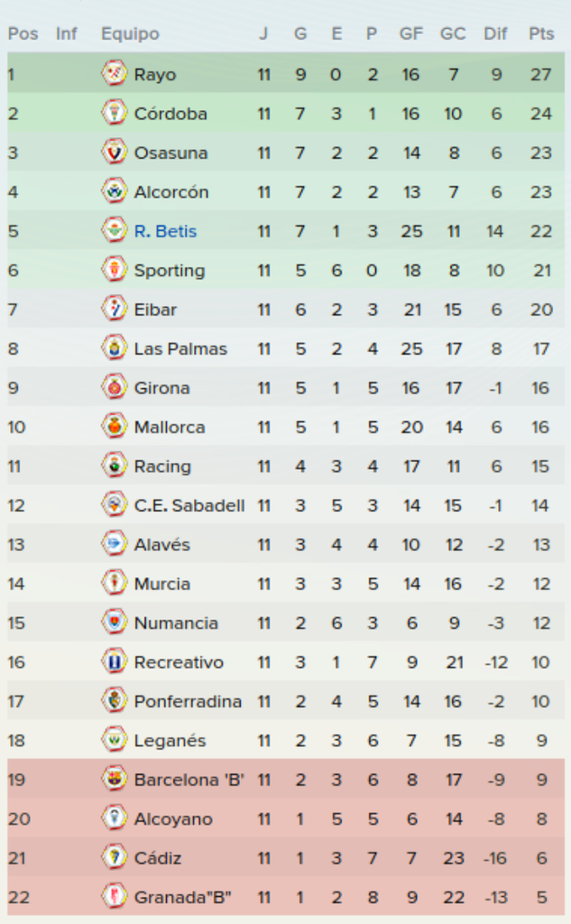Screen dimensions: 571x924
Task: Select the Ponferradina row name
Action: [x=188, y=701]
